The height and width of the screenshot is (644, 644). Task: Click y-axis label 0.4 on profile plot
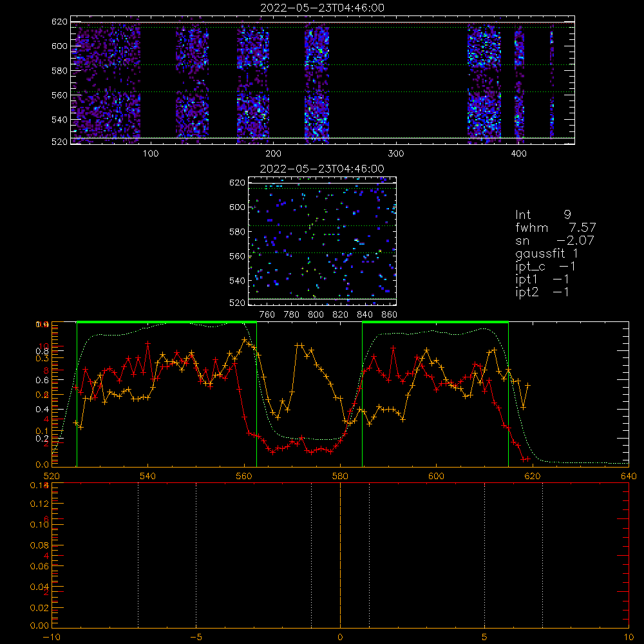pos(43,409)
